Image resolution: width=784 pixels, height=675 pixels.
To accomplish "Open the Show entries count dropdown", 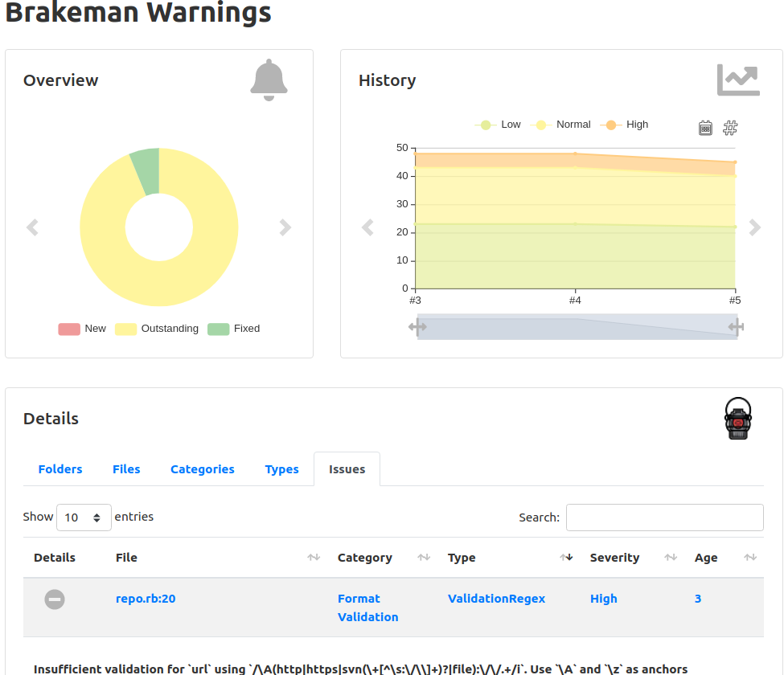I will click(84, 517).
